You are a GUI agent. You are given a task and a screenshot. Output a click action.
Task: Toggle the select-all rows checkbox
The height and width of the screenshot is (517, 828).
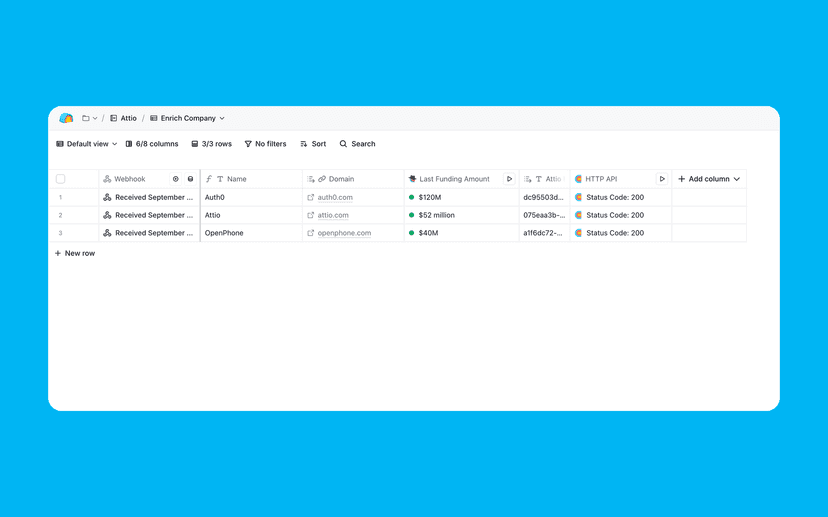pos(61,179)
